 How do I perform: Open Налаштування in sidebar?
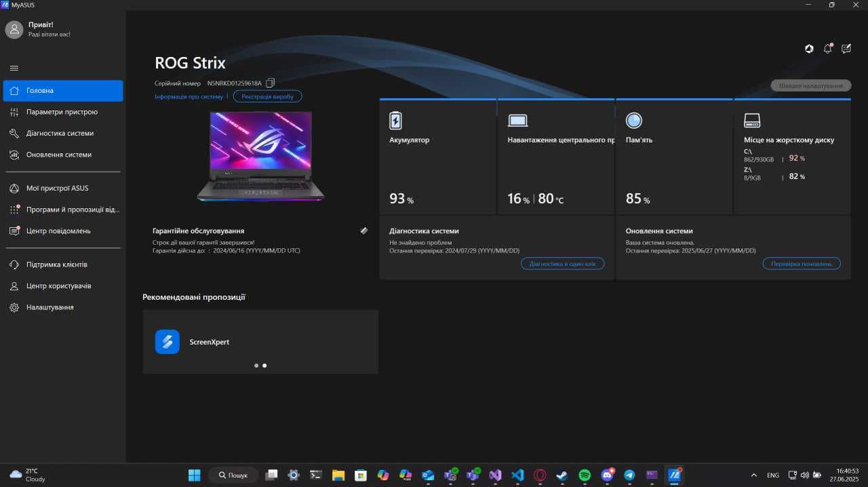(63, 307)
